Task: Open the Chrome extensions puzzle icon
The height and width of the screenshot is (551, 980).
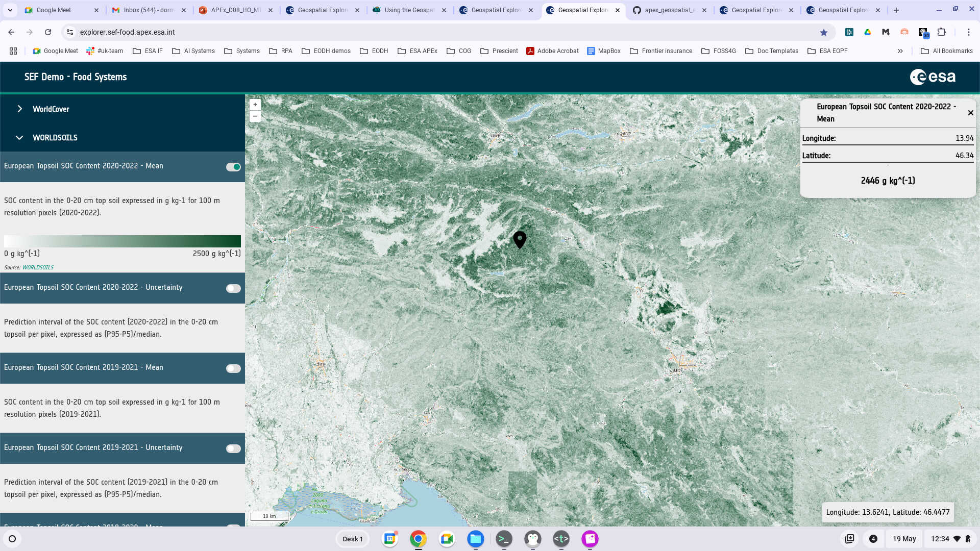Action: (x=941, y=32)
